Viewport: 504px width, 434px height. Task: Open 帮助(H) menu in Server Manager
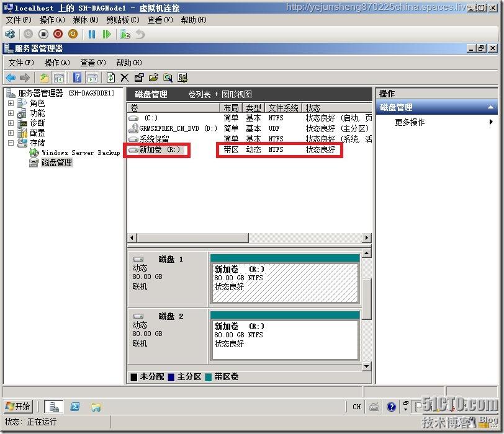129,63
